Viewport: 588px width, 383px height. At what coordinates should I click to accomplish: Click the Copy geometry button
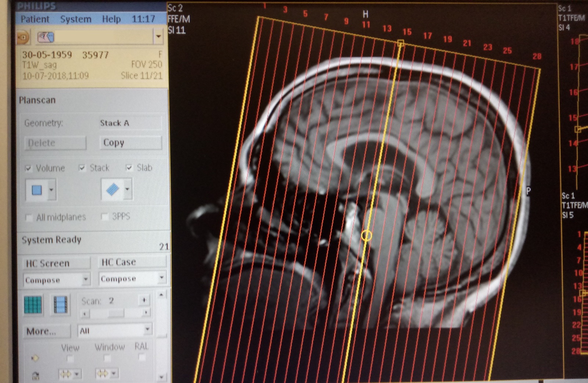tap(130, 142)
